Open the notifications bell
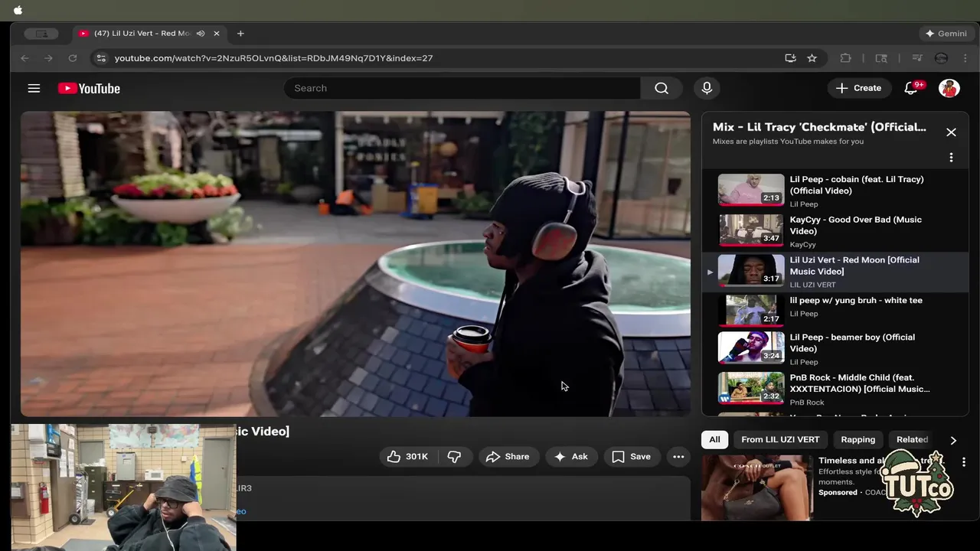 tap(911, 88)
